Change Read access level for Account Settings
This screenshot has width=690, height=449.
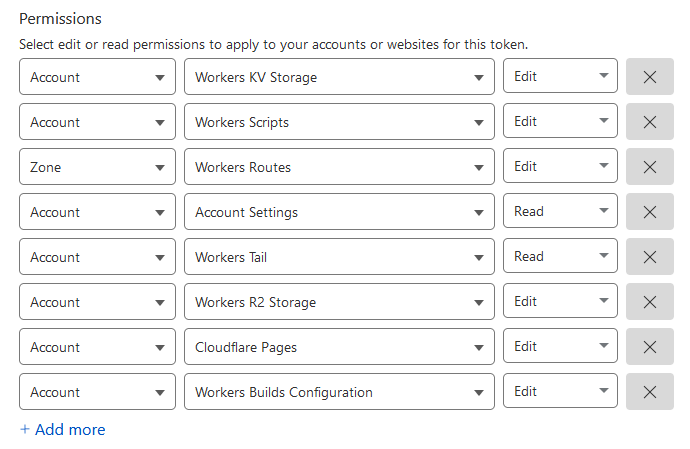tap(560, 210)
